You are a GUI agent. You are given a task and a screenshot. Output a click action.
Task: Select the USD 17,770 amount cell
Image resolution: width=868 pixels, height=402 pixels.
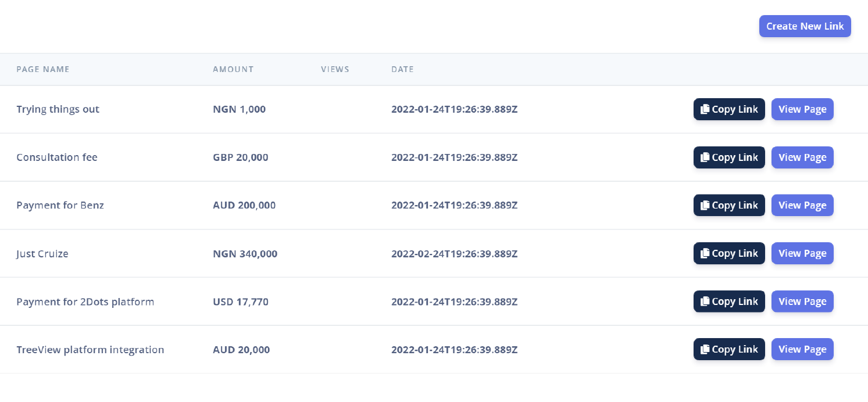(241, 302)
